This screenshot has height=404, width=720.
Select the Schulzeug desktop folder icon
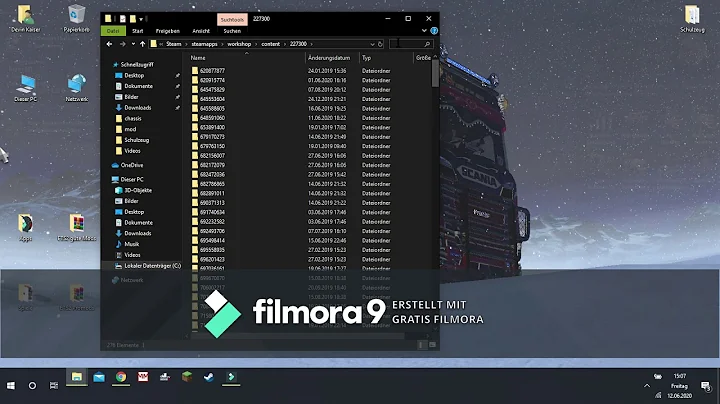692,19
